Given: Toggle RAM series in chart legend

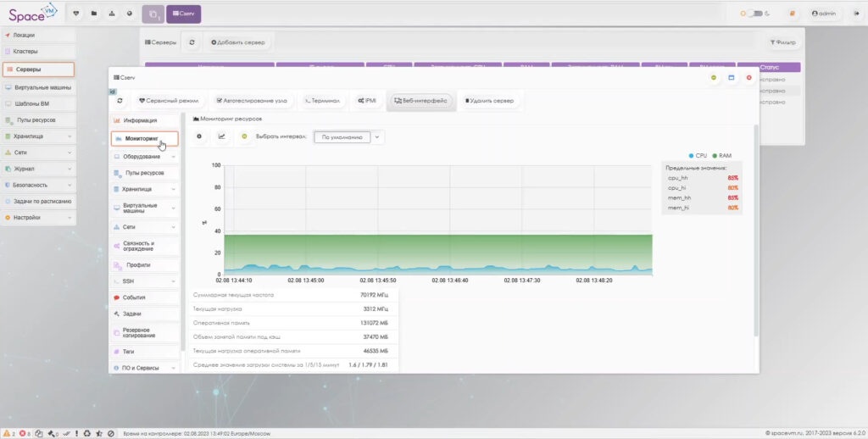Looking at the screenshot, I should click(721, 156).
